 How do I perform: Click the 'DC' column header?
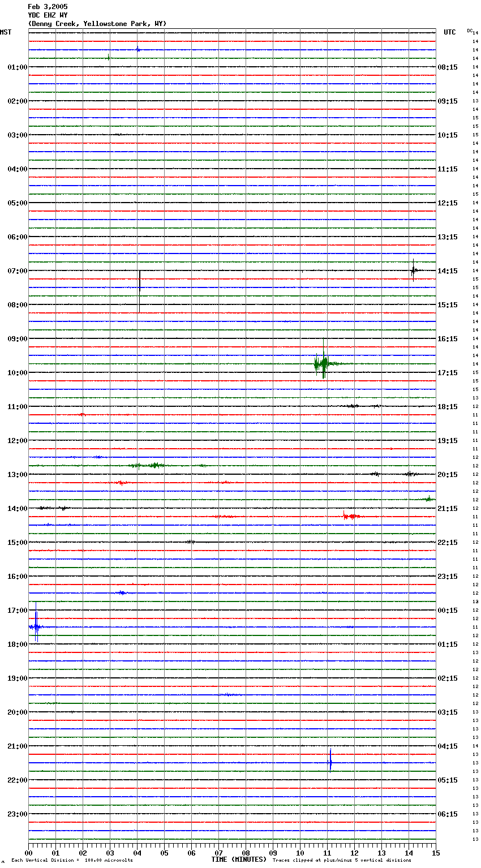[x=470, y=31]
